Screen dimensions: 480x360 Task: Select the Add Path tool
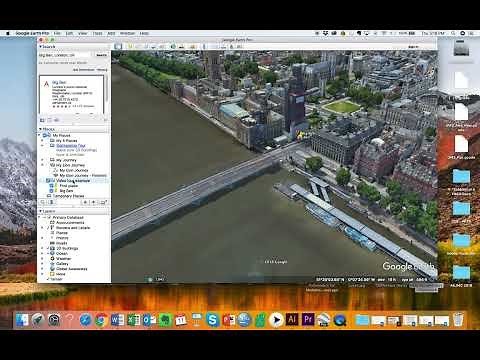click(145, 46)
